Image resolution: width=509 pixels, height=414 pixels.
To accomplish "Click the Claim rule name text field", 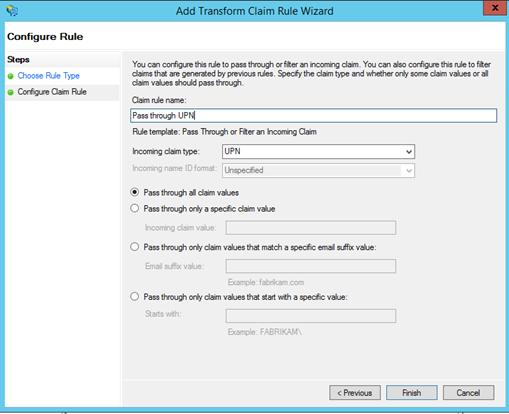I will click(x=313, y=116).
